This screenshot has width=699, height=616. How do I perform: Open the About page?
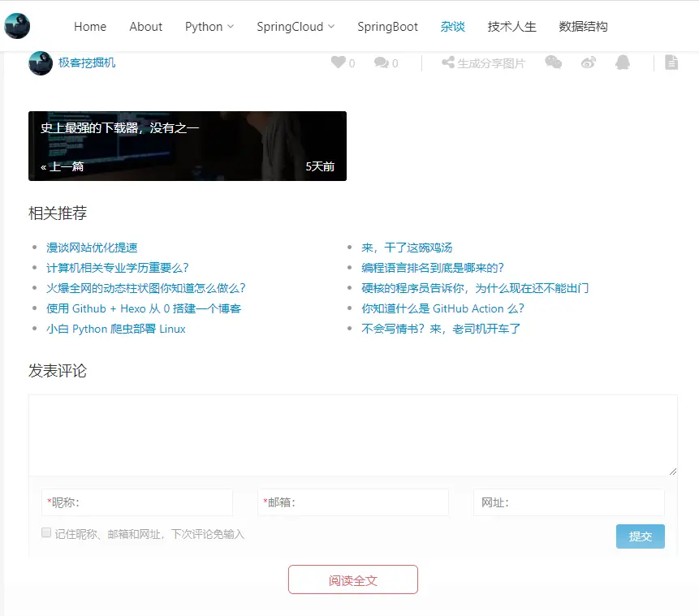(146, 27)
